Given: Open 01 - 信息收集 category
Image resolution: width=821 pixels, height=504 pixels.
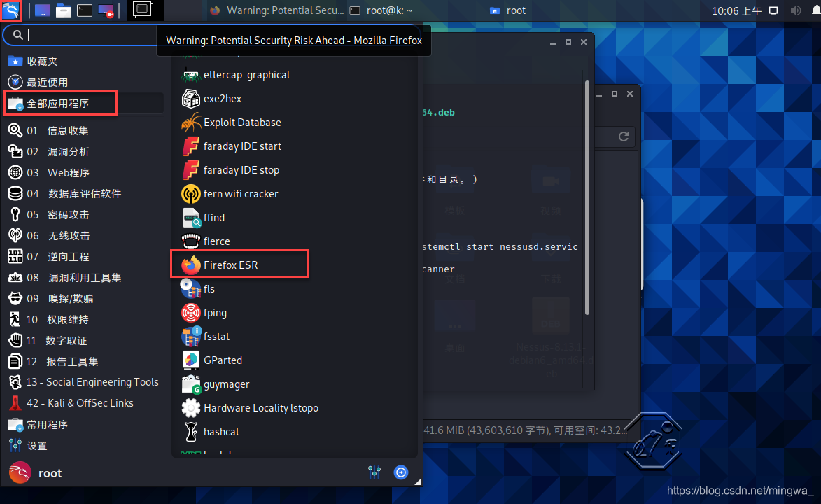Looking at the screenshot, I should tap(84, 130).
